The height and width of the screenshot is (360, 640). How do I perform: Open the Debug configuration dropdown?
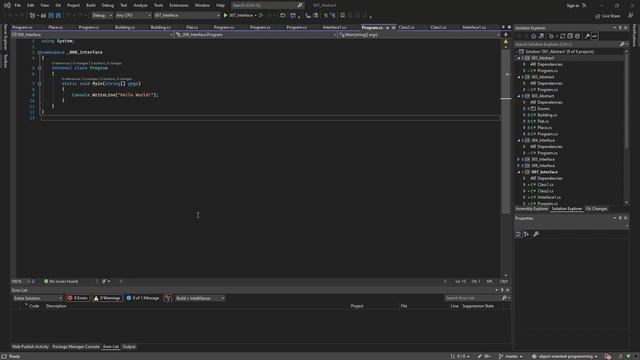pyautogui.click(x=102, y=16)
